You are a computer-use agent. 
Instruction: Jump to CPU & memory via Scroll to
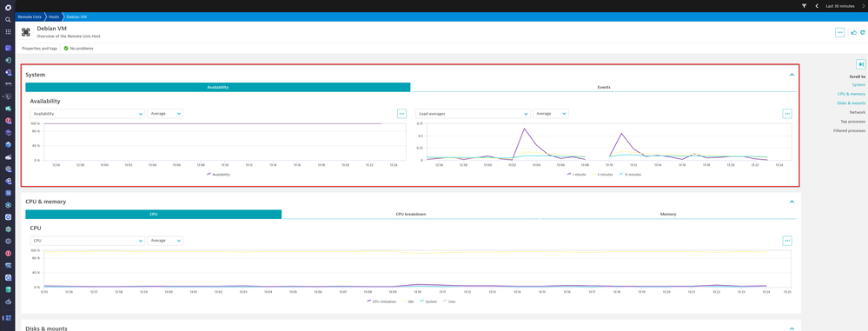pyautogui.click(x=851, y=94)
